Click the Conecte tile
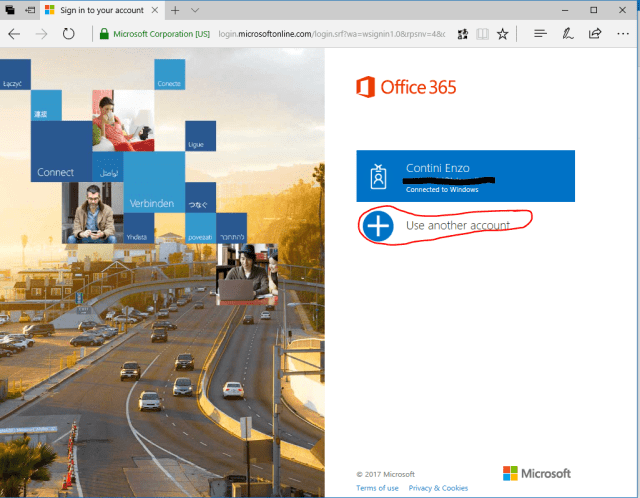 169,74
